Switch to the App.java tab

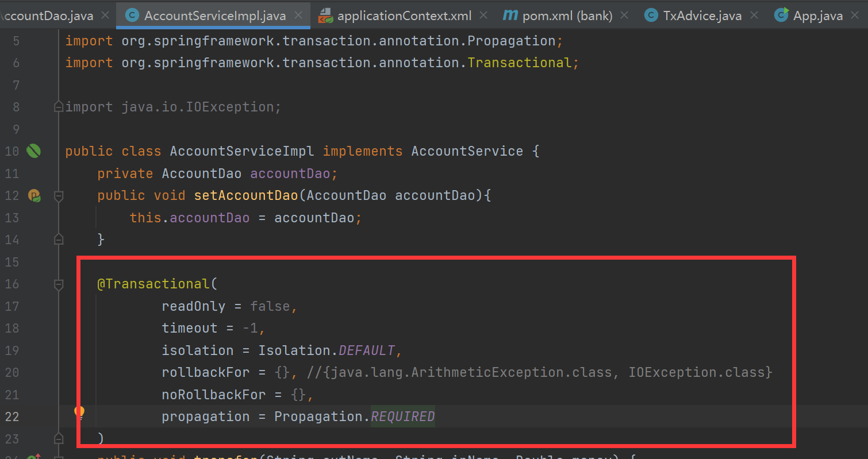tap(817, 16)
